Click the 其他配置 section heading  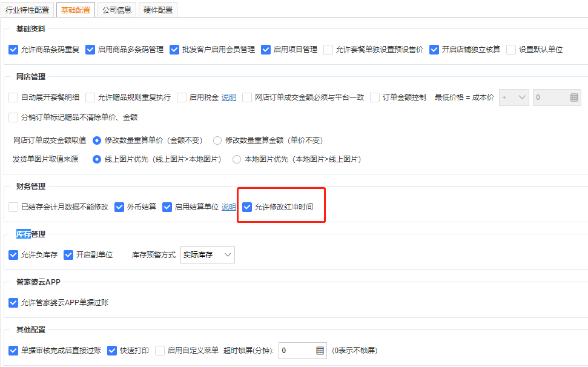coord(31,330)
